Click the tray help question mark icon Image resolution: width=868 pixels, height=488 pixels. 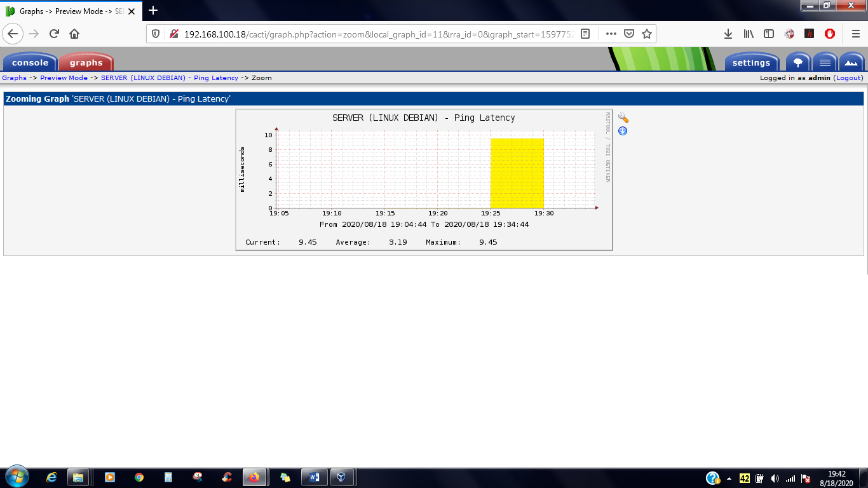(x=713, y=478)
